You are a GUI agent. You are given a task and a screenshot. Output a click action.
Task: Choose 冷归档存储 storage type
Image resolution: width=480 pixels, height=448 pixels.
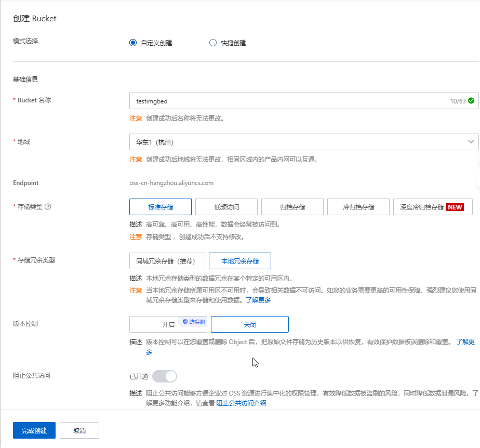tap(358, 207)
